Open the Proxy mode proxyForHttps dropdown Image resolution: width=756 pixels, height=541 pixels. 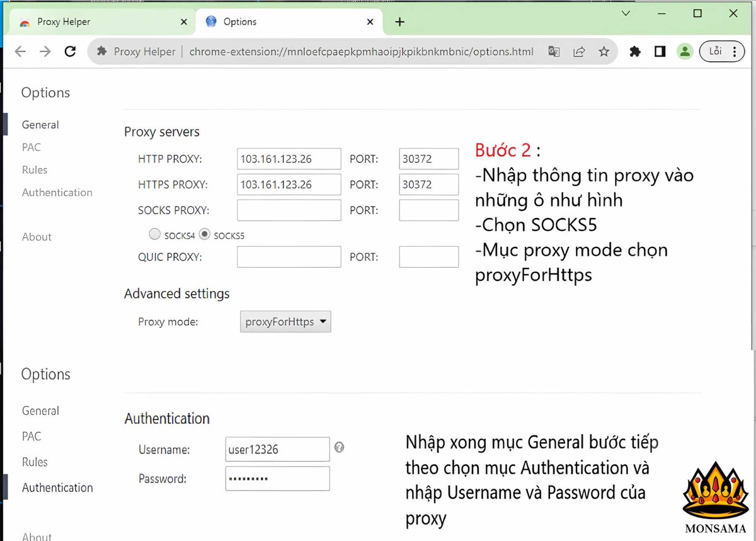(x=286, y=322)
